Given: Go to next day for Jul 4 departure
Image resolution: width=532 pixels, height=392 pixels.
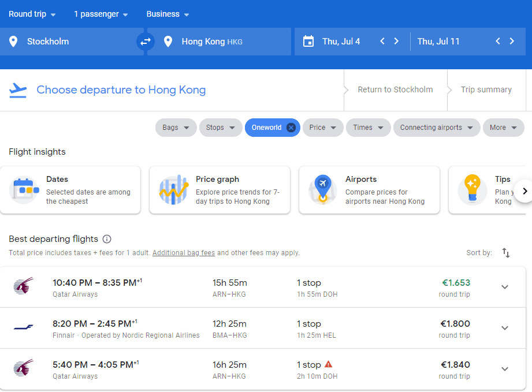Looking at the screenshot, I should click(396, 41).
